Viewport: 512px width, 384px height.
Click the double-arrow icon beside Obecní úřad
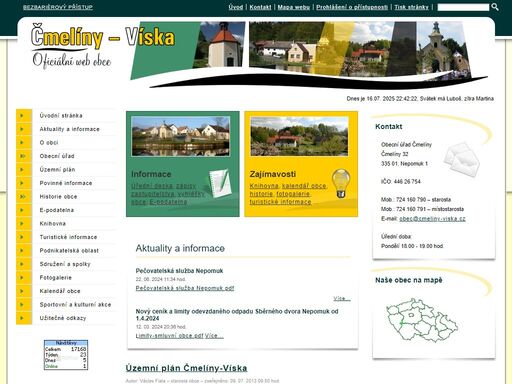click(x=24, y=156)
